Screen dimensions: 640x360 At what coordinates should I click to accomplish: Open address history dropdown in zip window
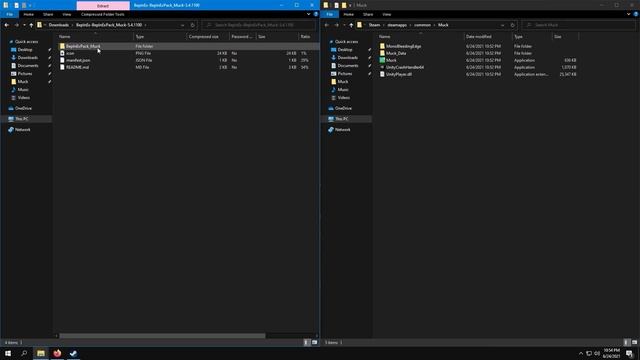[x=182, y=25]
